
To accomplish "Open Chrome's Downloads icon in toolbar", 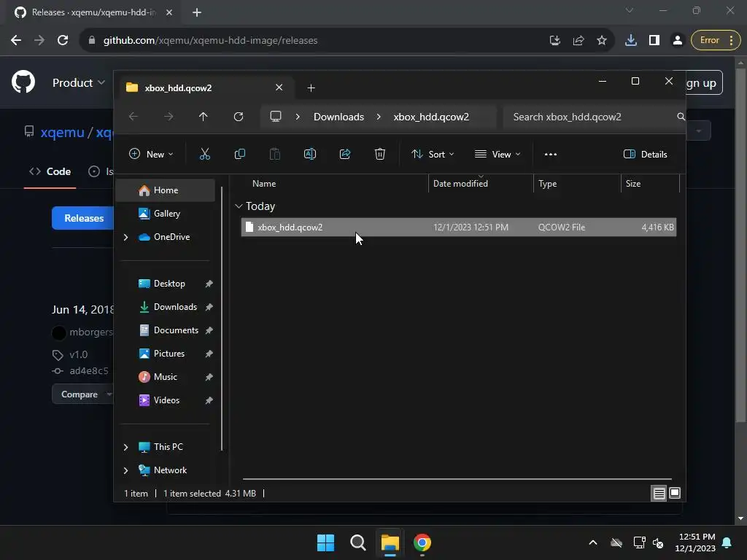I will tap(631, 40).
